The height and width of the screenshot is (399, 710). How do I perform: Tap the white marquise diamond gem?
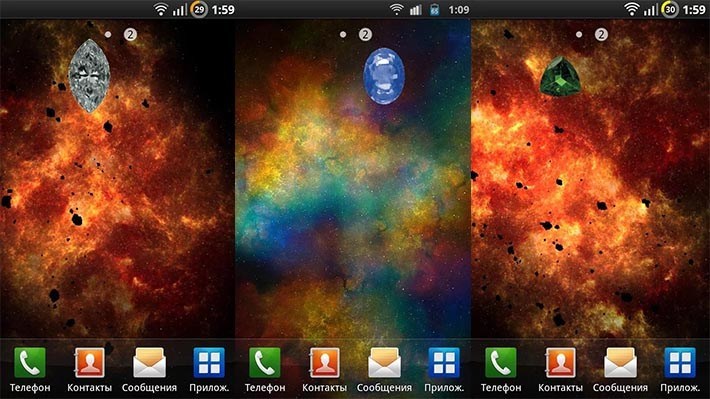pyautogui.click(x=89, y=76)
